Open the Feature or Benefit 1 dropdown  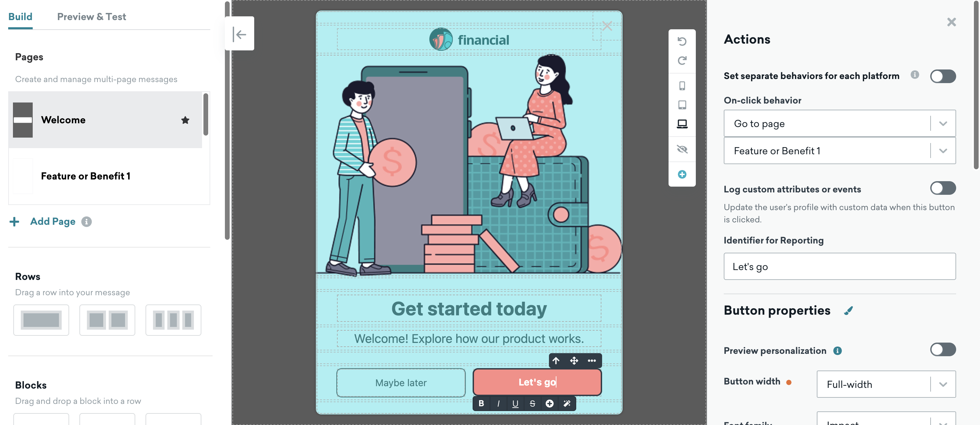[944, 151]
